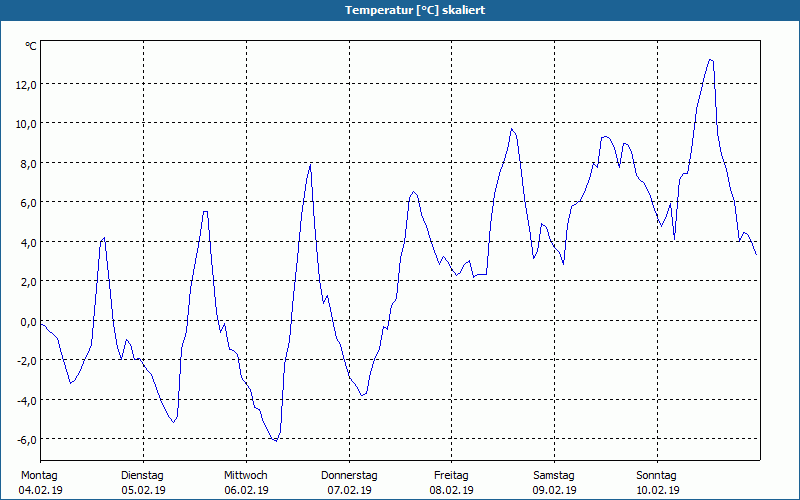Click the 07.02.19 date label
The height and width of the screenshot is (500, 800).
point(349,490)
